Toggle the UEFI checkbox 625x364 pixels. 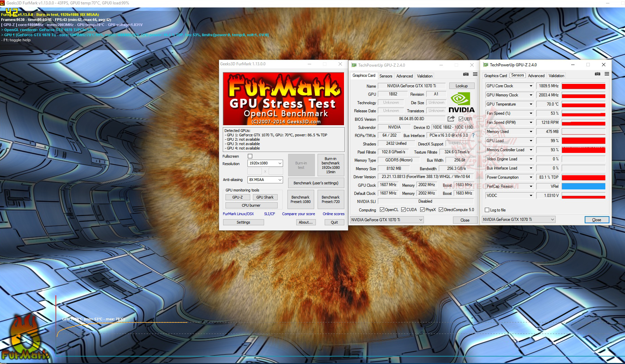pos(461,119)
